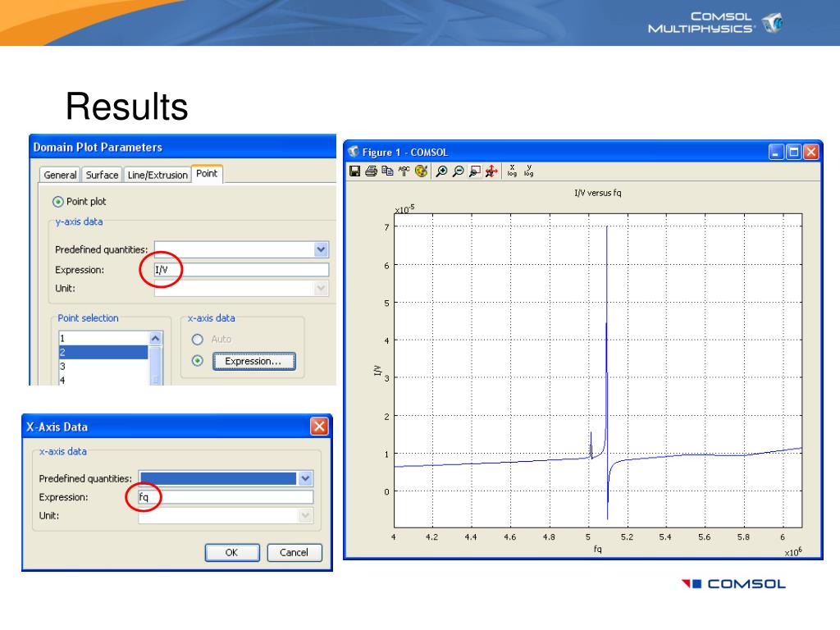Viewport: 840px width, 630px height.
Task: Select point 3 in Point selection list
Action: [x=103, y=366]
